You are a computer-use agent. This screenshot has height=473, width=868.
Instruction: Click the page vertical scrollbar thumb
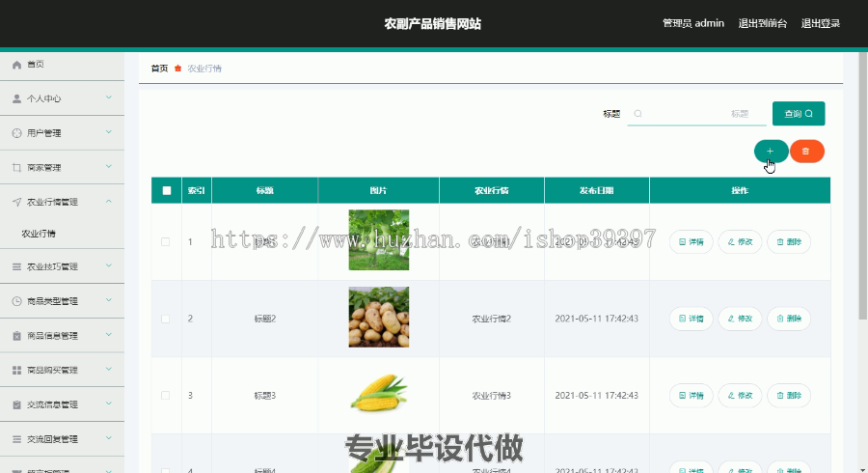(863, 185)
